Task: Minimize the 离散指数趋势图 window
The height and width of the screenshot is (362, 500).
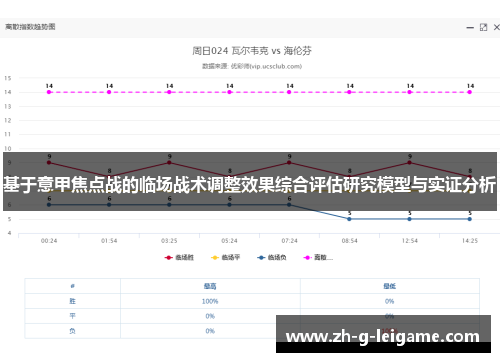Action: [470, 28]
